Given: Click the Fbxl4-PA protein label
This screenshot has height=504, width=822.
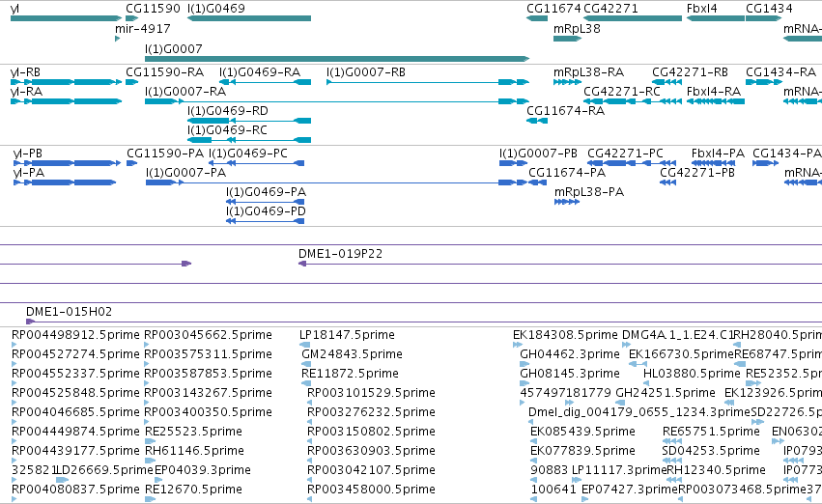Looking at the screenshot, I should [718, 154].
